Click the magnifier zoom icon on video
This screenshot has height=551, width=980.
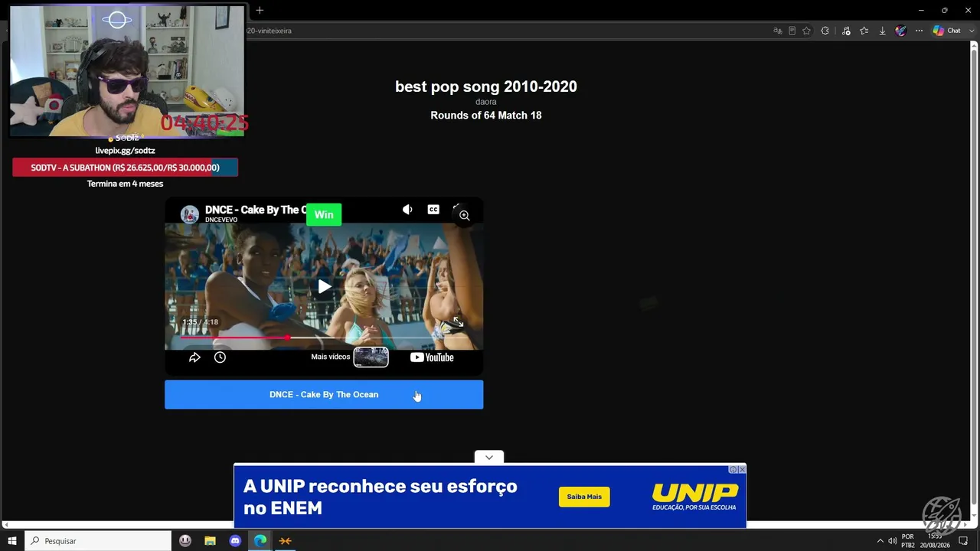[x=464, y=216]
